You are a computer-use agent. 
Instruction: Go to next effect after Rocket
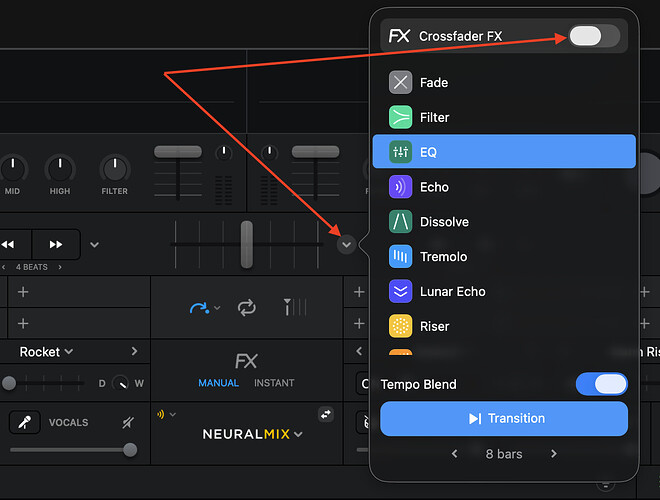[134, 351]
